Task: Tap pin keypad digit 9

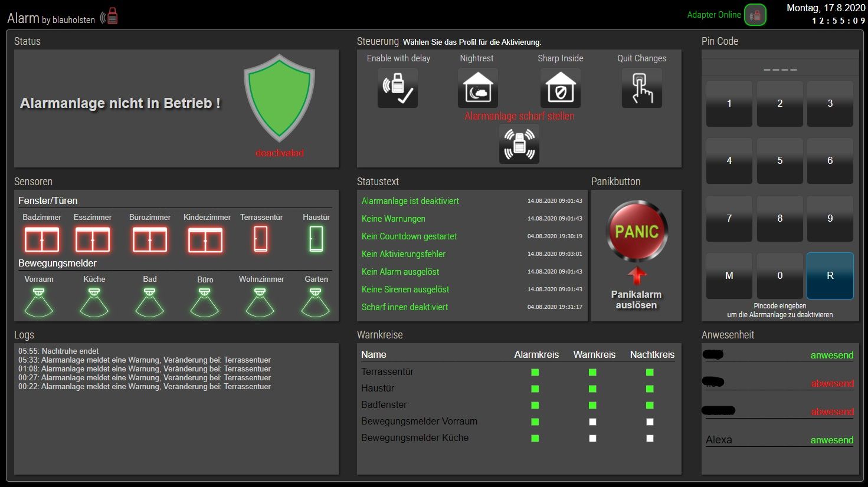Action: point(830,218)
